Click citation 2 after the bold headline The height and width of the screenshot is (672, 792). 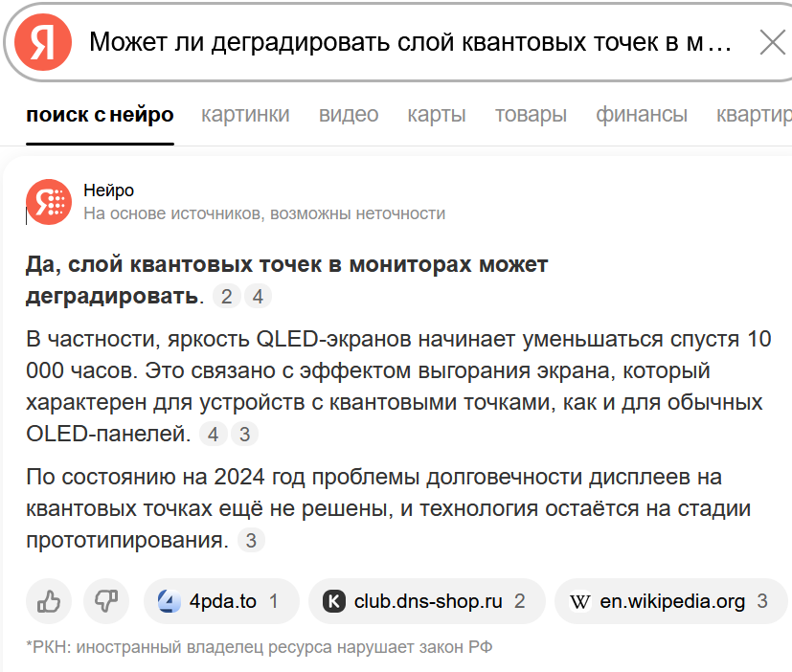pos(227,297)
